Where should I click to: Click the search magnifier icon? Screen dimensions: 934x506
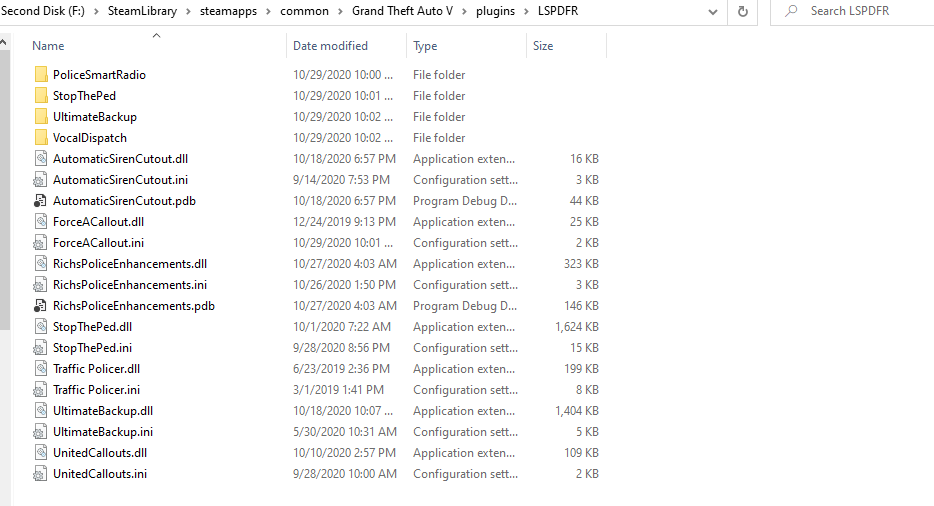[791, 11]
